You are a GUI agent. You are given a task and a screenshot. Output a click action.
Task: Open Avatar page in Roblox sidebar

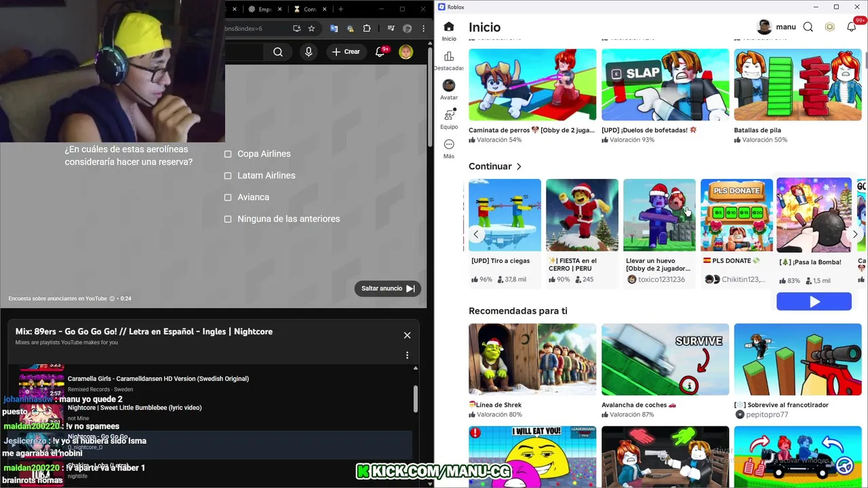449,89
